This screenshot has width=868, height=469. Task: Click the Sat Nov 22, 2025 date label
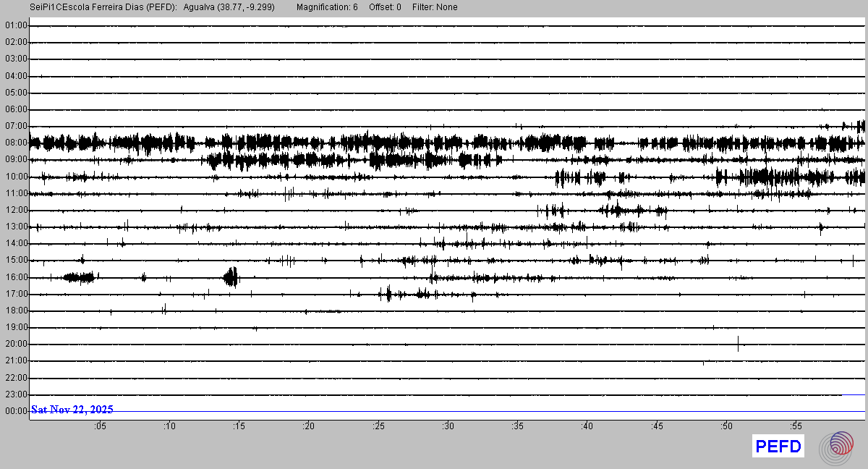point(72,410)
